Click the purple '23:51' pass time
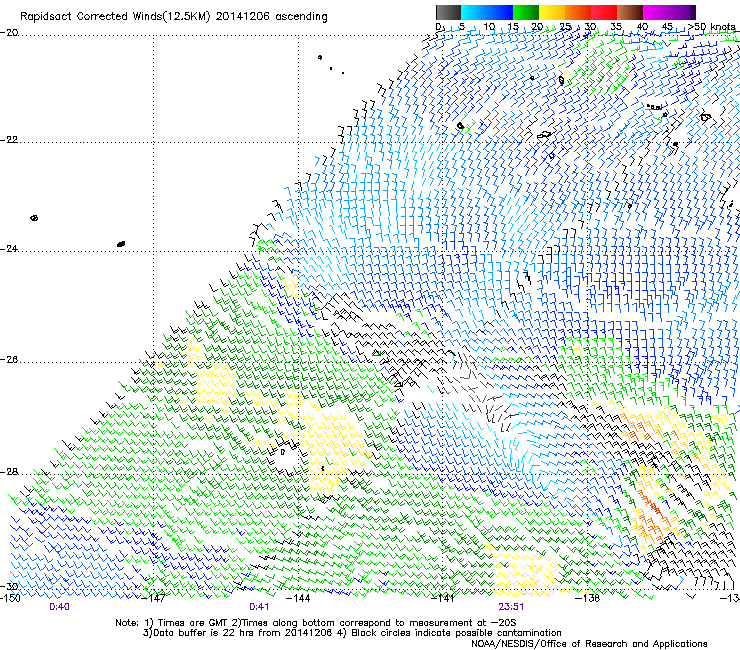The width and height of the screenshot is (740, 650). 511,607
